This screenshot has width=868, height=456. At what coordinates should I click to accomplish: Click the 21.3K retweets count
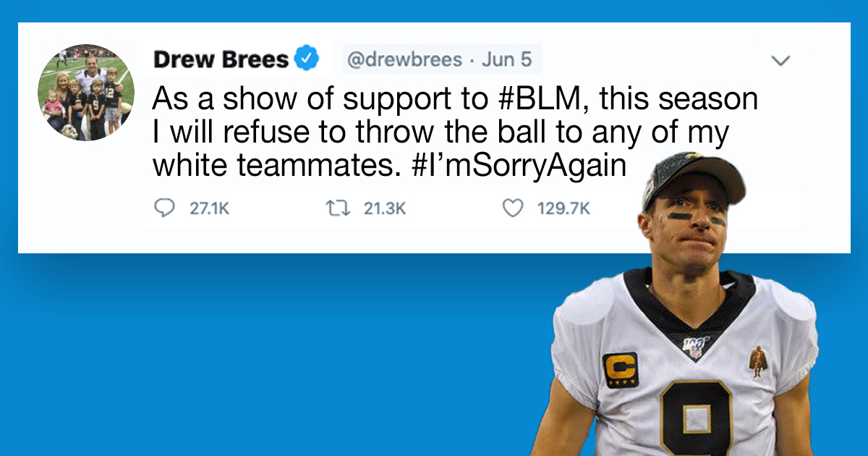point(384,209)
